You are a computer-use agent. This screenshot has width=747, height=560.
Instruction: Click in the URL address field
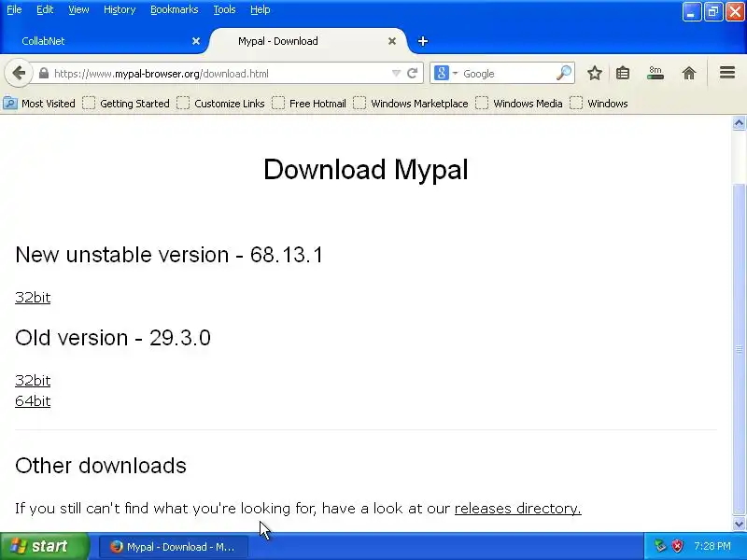pos(219,74)
